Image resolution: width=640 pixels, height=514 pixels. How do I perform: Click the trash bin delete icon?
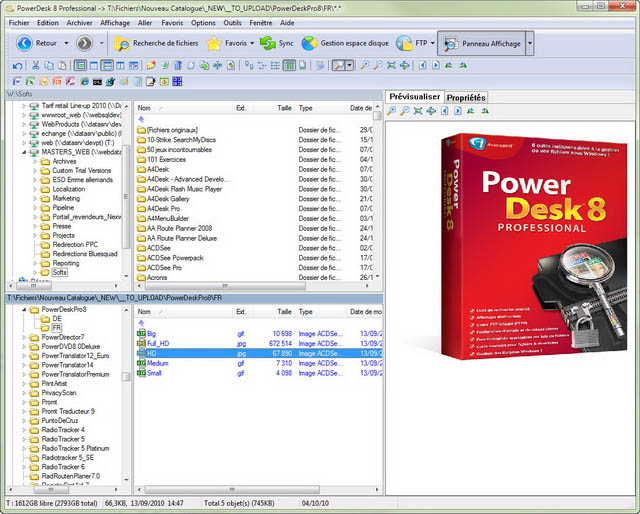pyautogui.click(x=178, y=65)
